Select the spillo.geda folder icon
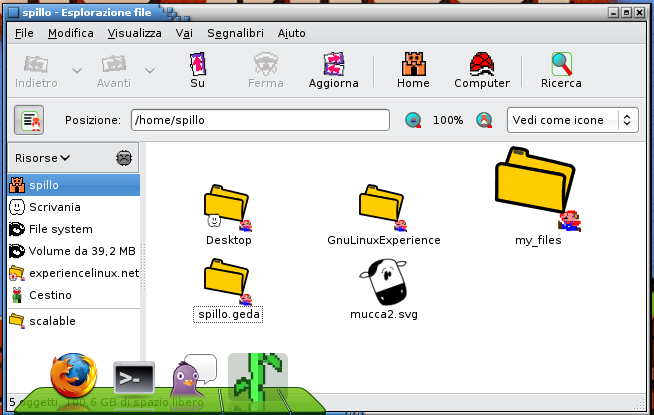Image resolution: width=654 pixels, height=415 pixels. [x=228, y=282]
